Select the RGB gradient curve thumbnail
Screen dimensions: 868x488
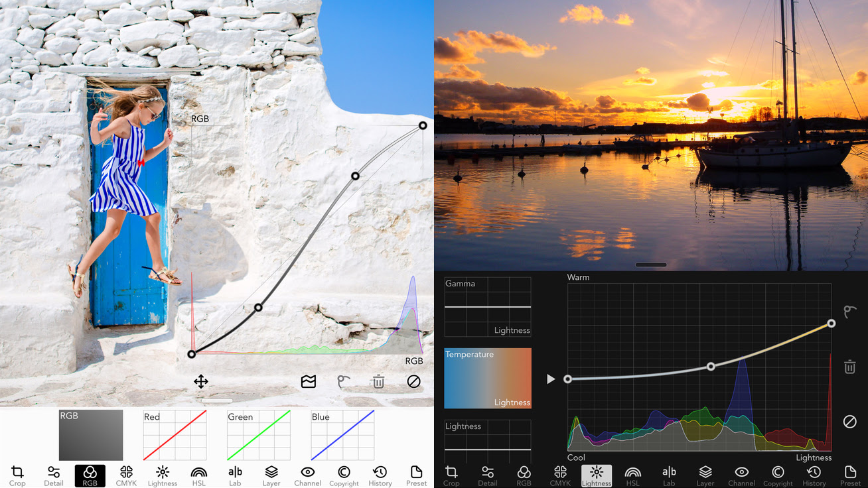click(x=91, y=435)
